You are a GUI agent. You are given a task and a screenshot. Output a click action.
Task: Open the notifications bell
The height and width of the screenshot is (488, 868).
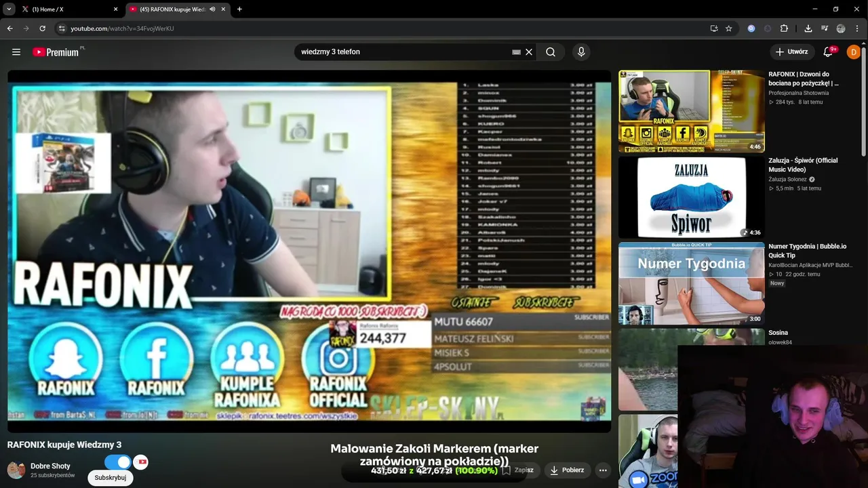829,52
